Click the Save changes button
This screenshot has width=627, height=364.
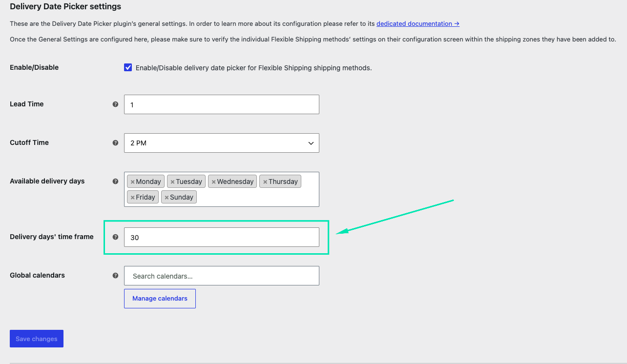37,339
